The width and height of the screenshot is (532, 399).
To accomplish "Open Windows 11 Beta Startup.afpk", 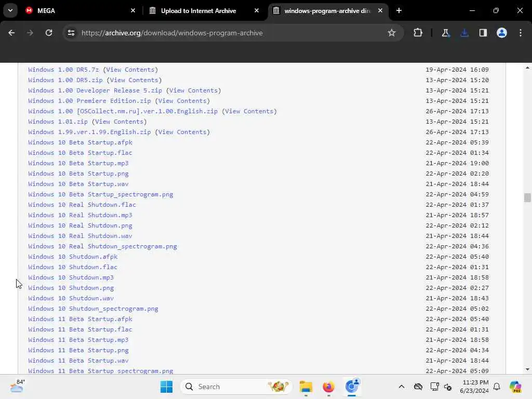I will (x=80, y=319).
